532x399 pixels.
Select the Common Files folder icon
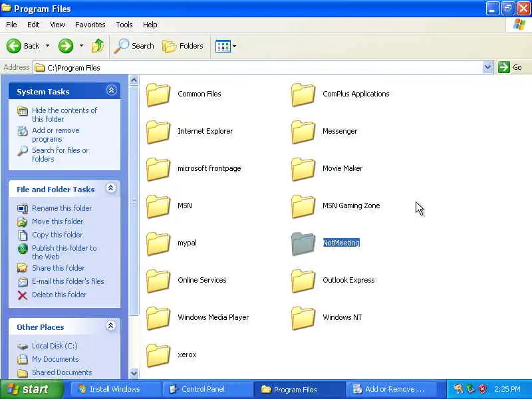(158, 94)
